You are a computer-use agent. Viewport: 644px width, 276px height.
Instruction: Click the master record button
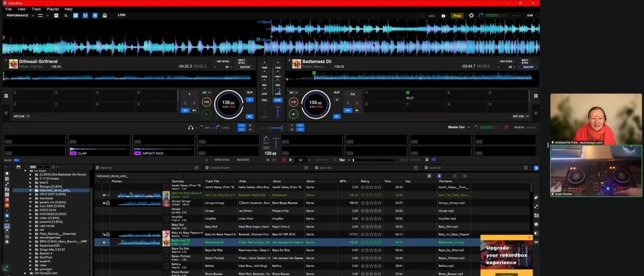click(x=506, y=127)
